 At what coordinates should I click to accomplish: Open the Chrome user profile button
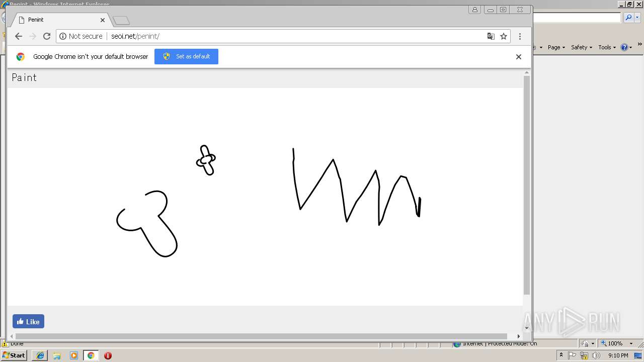click(474, 10)
